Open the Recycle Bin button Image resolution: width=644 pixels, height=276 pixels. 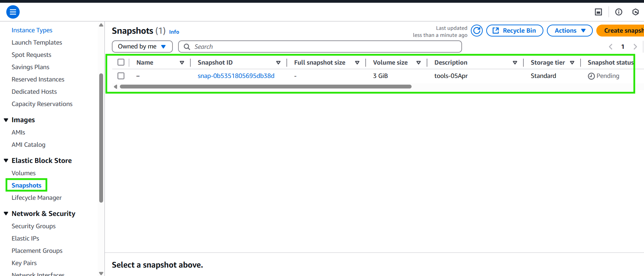click(x=515, y=31)
